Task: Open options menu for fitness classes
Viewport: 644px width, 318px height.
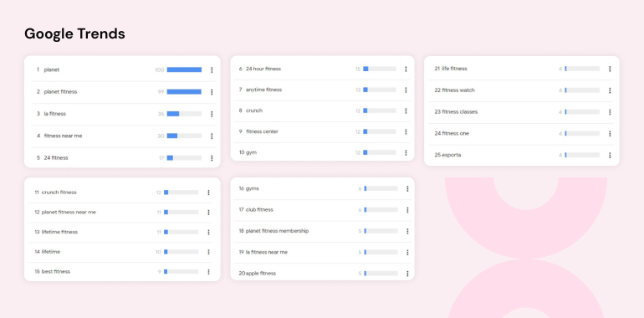Action: tap(610, 112)
